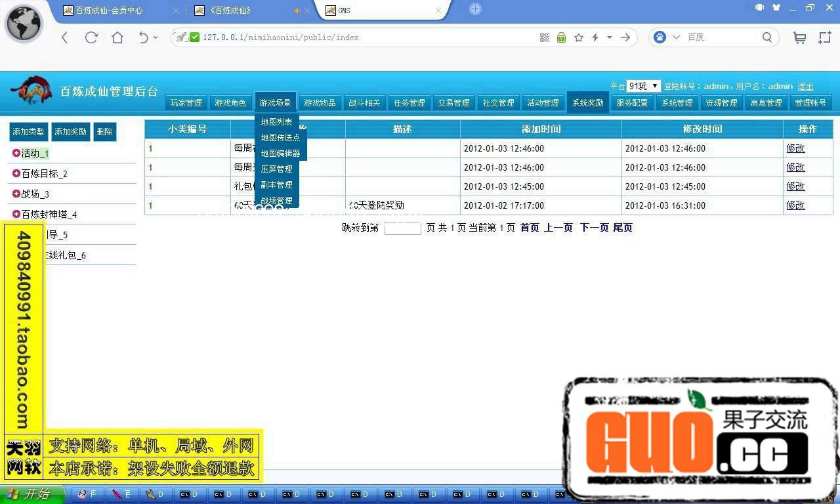Click the 删除 button
The image size is (840, 504).
coord(104,132)
